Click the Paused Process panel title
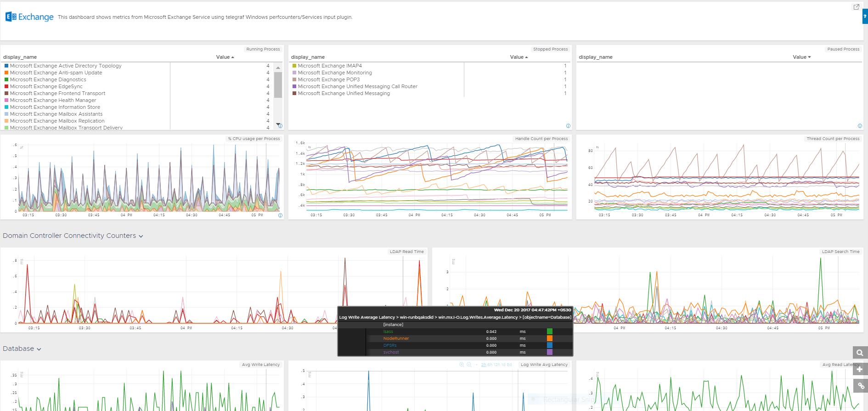Viewport: 868px width, 411px height. pos(843,49)
